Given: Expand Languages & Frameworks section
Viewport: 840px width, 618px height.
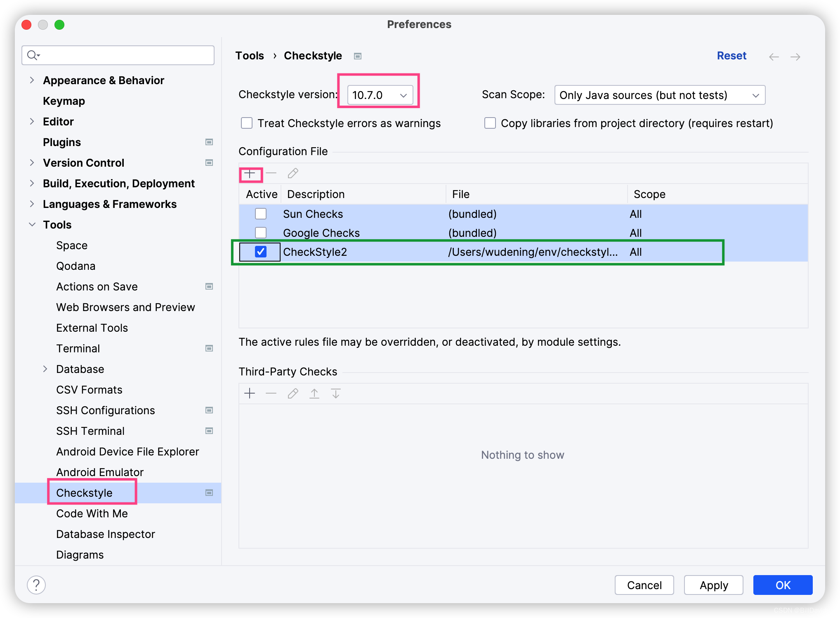Looking at the screenshot, I should [x=32, y=204].
